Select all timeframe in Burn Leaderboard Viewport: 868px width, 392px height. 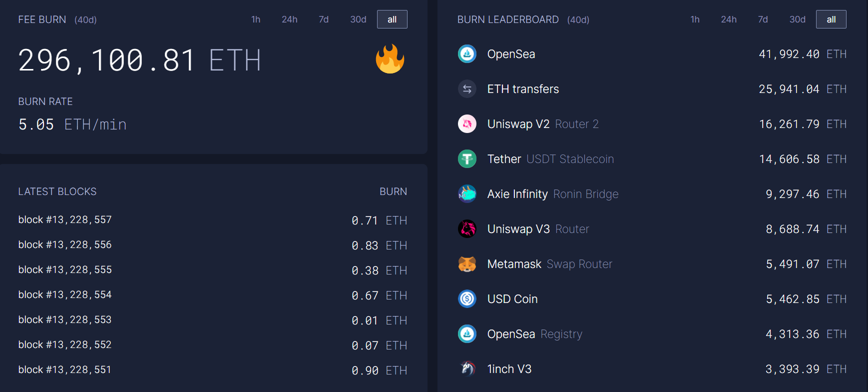[x=831, y=19]
